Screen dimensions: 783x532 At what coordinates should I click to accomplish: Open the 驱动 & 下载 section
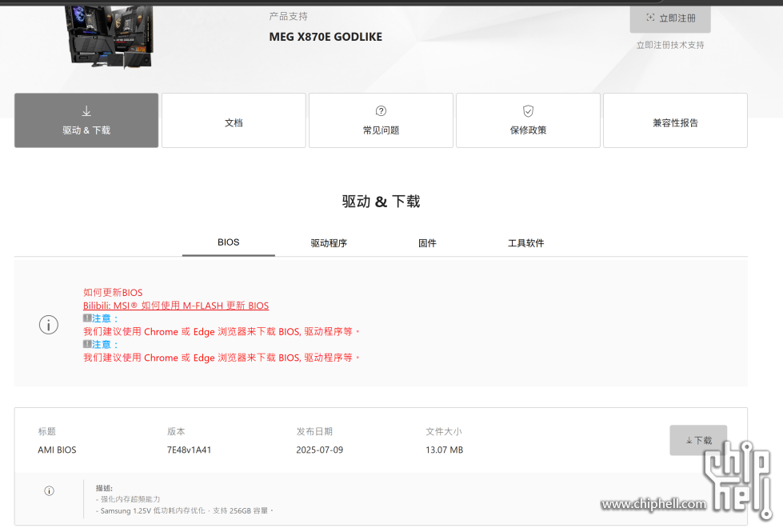86,120
